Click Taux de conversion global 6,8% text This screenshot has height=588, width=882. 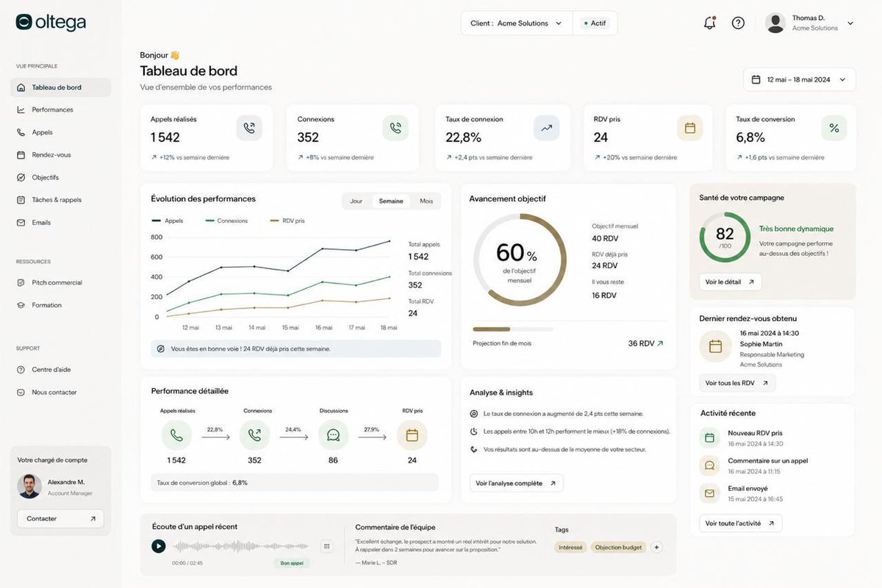coord(202,483)
